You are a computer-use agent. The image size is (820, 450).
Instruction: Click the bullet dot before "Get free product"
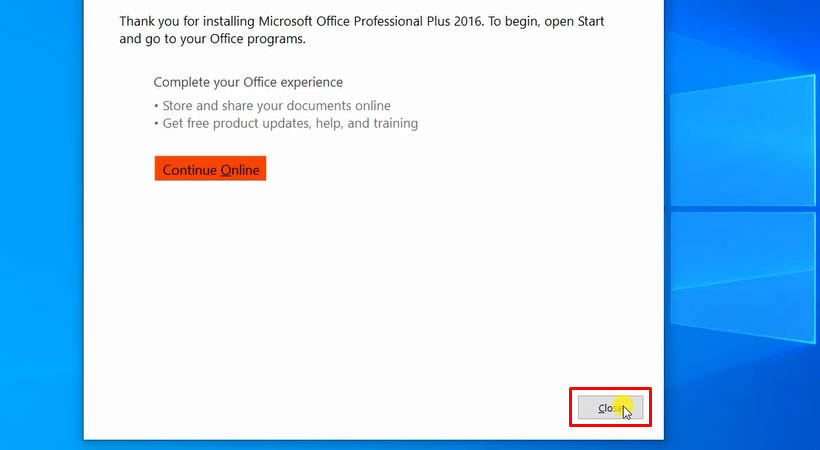point(156,124)
